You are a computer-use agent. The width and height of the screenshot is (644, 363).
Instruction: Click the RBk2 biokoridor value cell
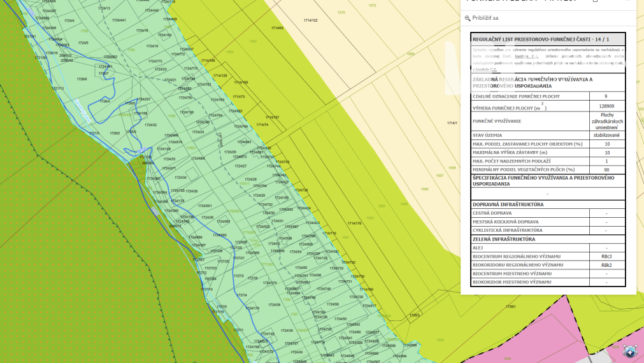pos(607,266)
